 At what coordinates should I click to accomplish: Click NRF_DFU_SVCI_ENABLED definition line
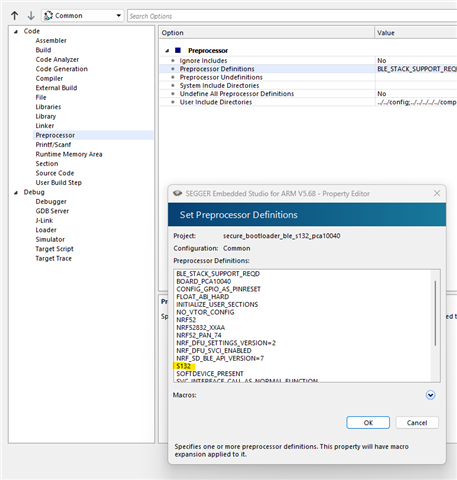click(214, 351)
